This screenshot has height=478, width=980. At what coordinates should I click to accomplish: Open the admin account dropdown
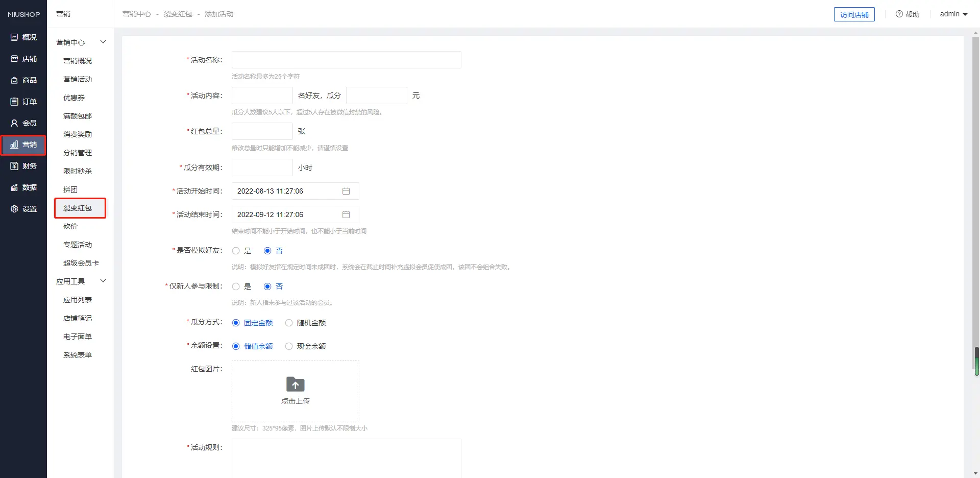[953, 14]
